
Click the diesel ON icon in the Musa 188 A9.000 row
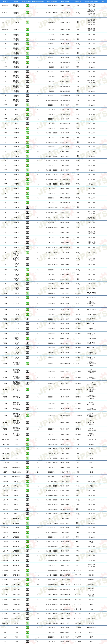pos(28,495)
